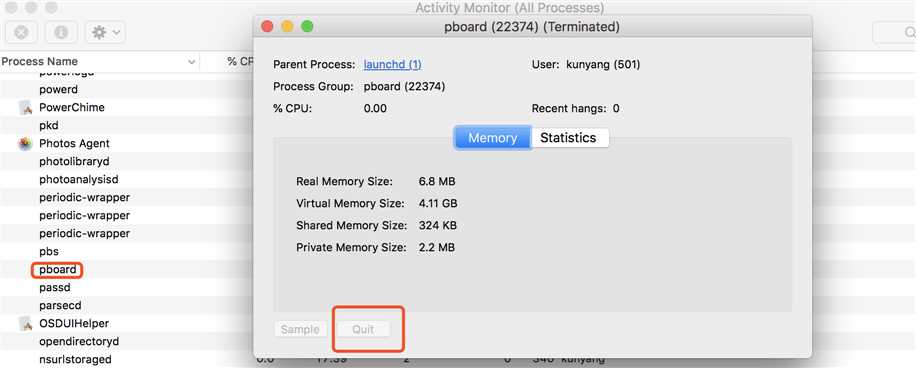The width and height of the screenshot is (916, 368).
Task: Switch to the Statistics tab
Action: (x=568, y=138)
